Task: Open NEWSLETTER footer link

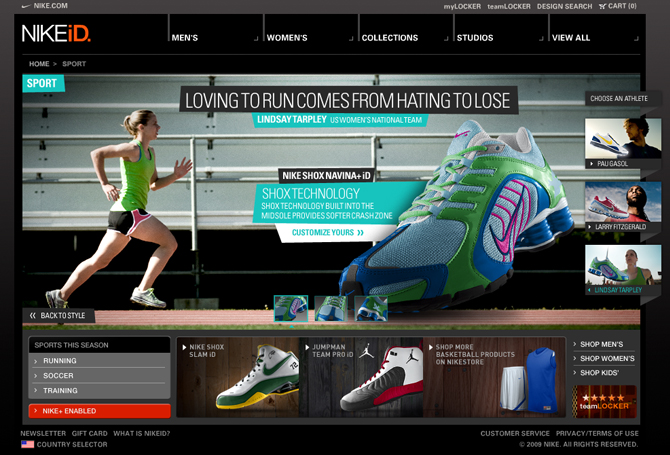Action: tap(43, 433)
